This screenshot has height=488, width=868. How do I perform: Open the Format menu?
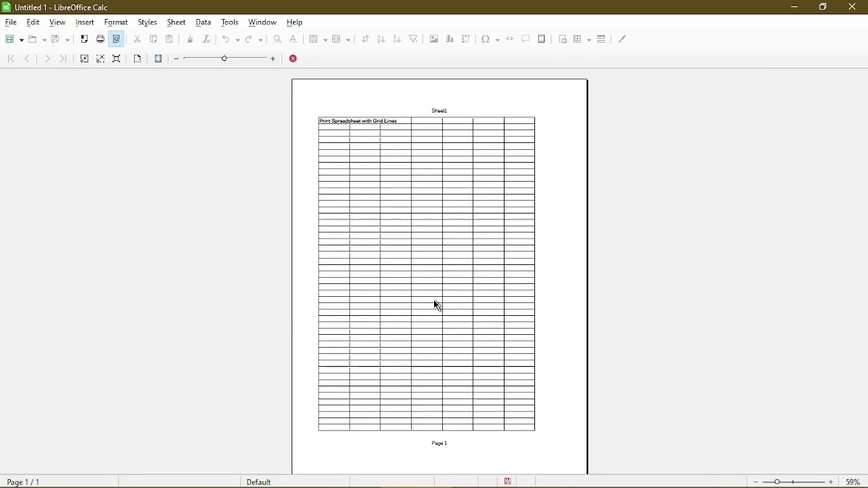coord(116,22)
